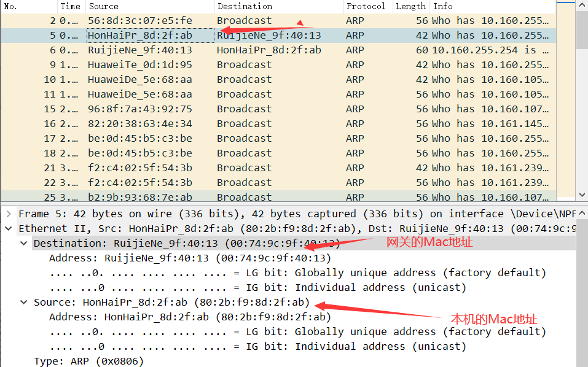Sort by the Length column header

click(411, 6)
